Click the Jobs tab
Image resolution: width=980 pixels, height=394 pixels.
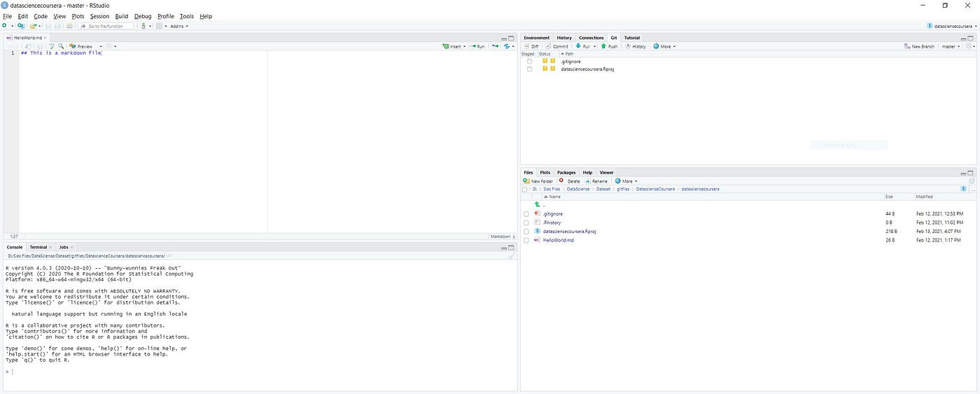coord(64,247)
